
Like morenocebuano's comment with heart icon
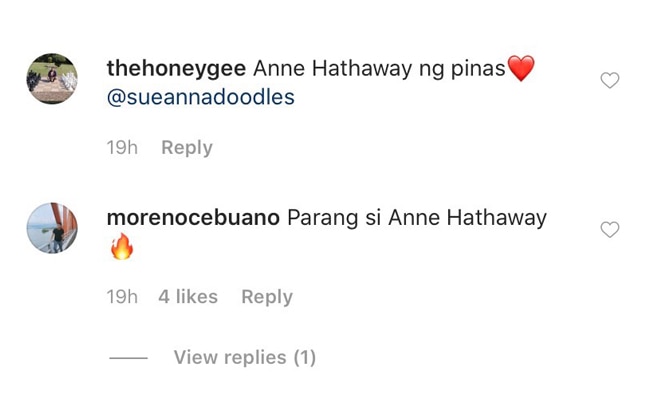pos(609,229)
